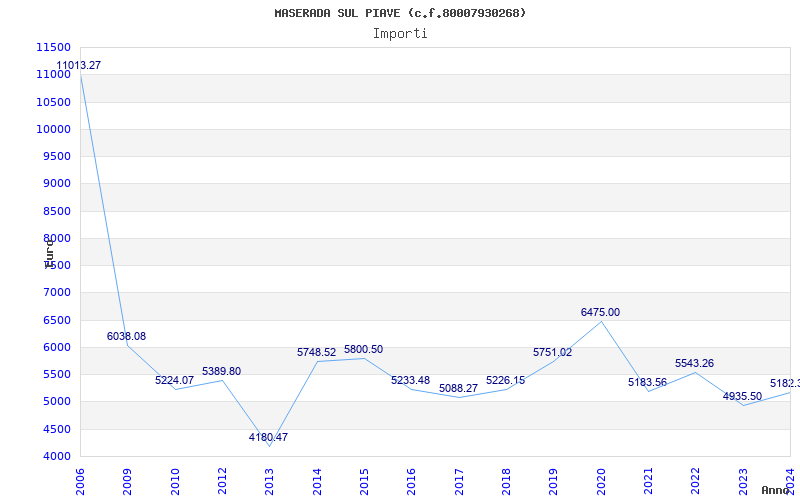800x500 pixels.
Task: Click the Importi subtitle
Action: click(x=400, y=34)
